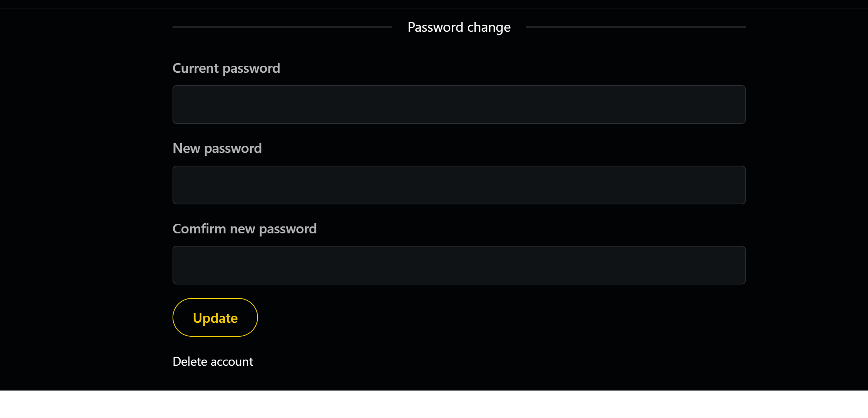Viewport: 868px width, 418px height.
Task: Click the Current password label text
Action: point(226,69)
